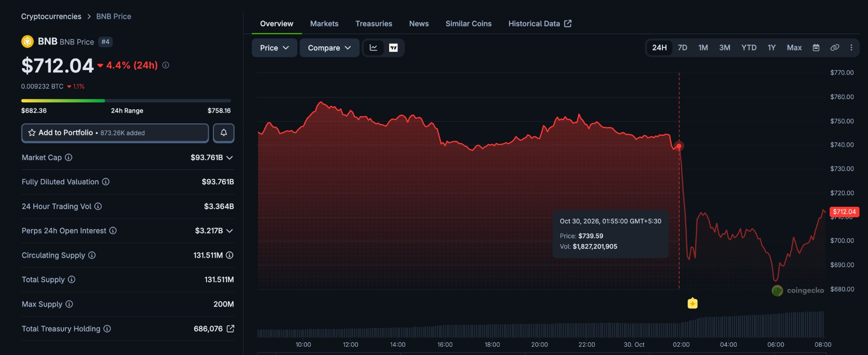Switch to line chart view

pos(373,48)
